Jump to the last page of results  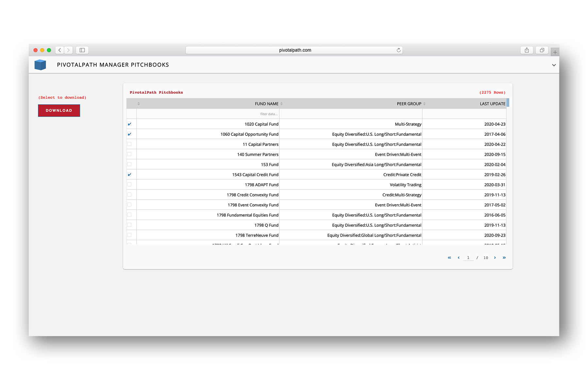(504, 258)
